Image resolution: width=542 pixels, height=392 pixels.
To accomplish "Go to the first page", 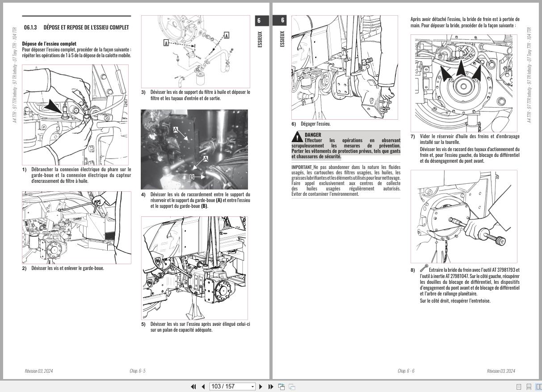I will [193, 387].
